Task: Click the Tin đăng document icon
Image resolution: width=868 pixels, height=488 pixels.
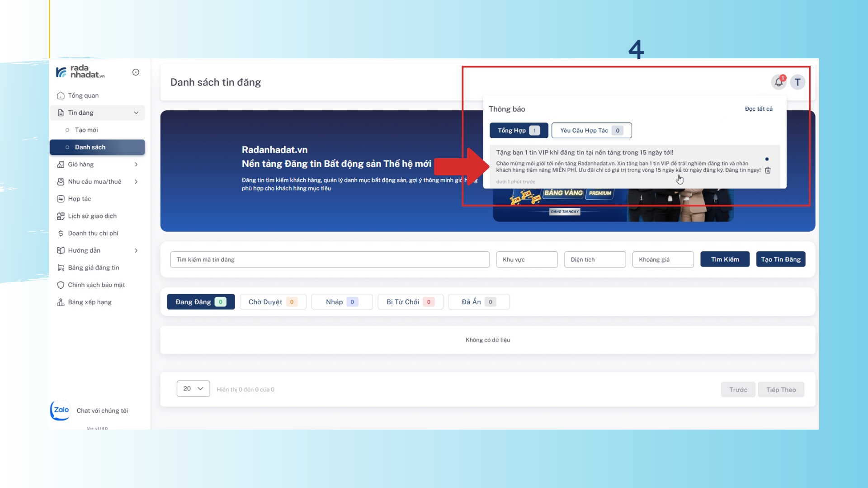Action: [x=61, y=113]
